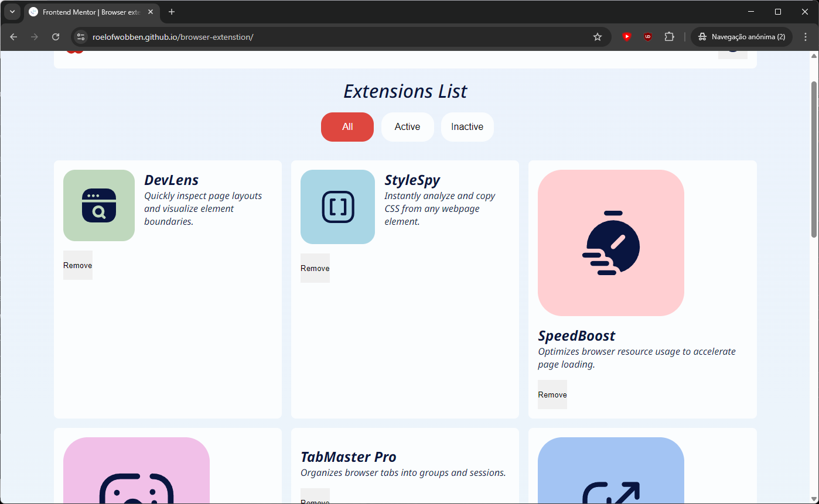Click the Extensions List heading

point(405,91)
